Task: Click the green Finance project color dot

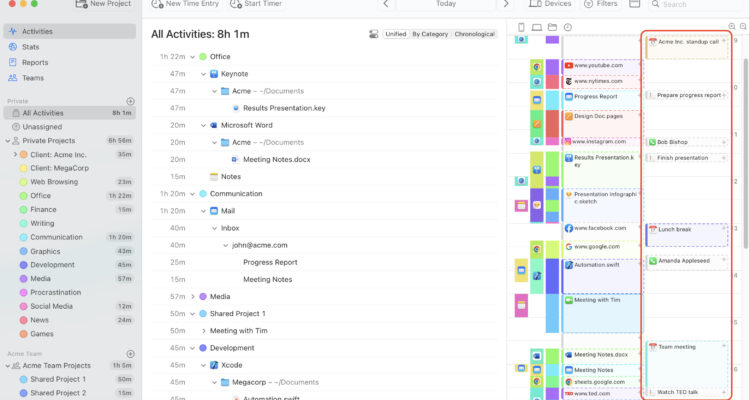Action: [x=23, y=210]
